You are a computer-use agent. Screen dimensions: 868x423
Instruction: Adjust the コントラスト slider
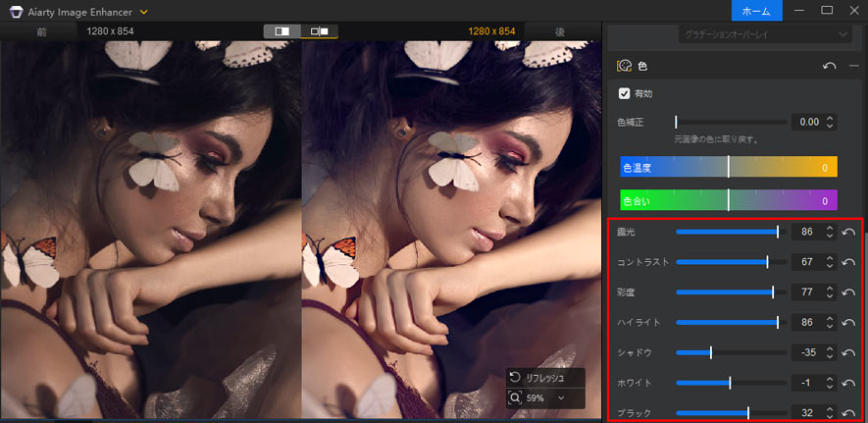731,262
